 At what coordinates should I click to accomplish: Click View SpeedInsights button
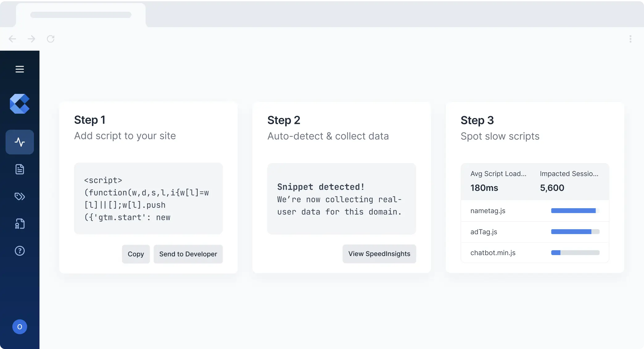click(379, 254)
